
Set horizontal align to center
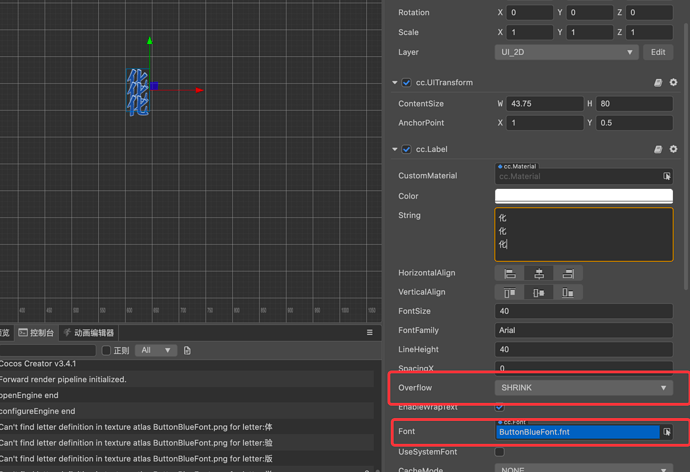click(x=539, y=273)
